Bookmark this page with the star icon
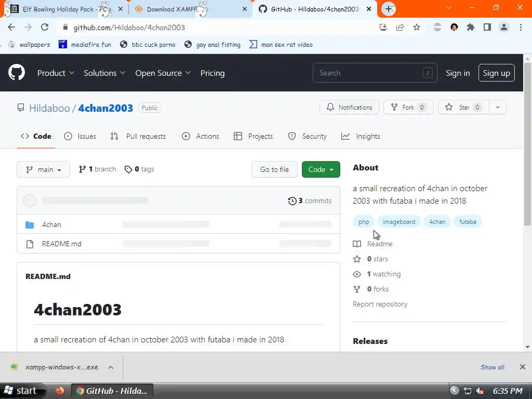 tap(417, 28)
